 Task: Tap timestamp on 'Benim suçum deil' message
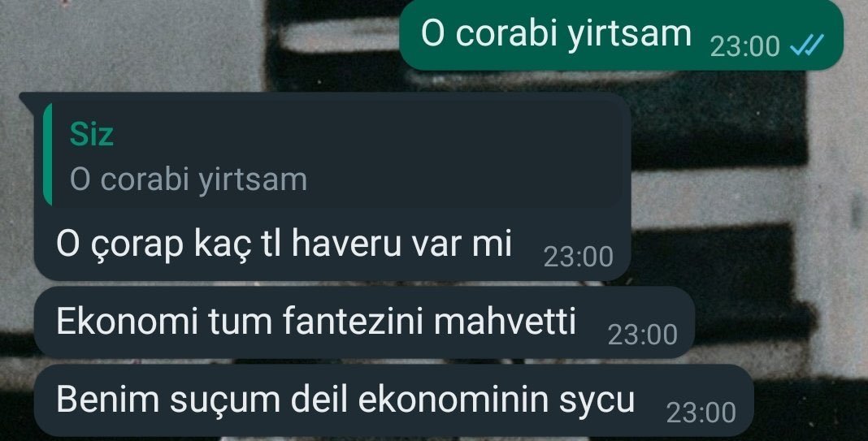(701, 413)
